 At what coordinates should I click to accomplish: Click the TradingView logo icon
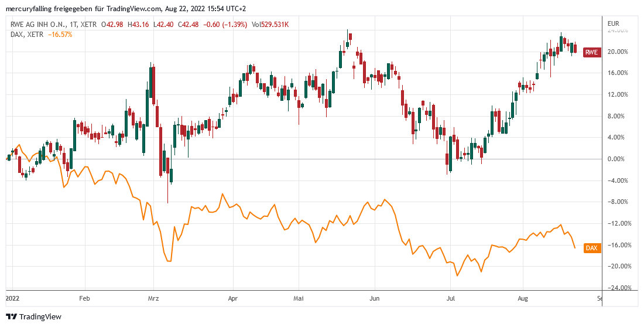(12, 316)
